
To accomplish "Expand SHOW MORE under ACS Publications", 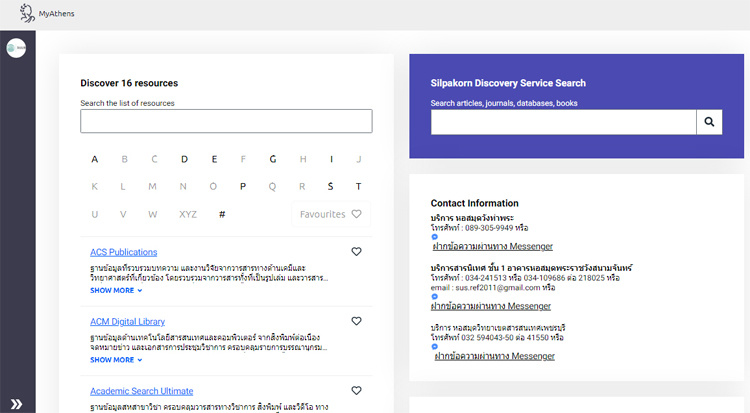I will click(116, 290).
